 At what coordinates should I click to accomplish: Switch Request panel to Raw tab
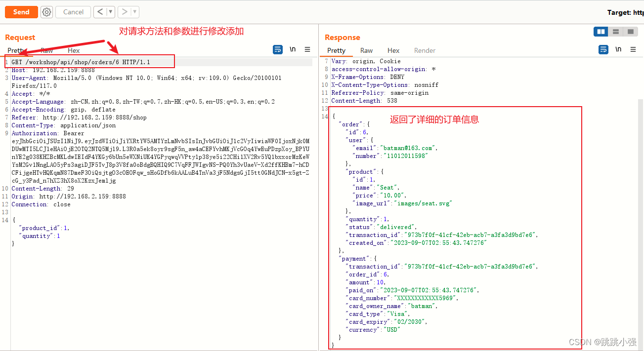click(46, 50)
